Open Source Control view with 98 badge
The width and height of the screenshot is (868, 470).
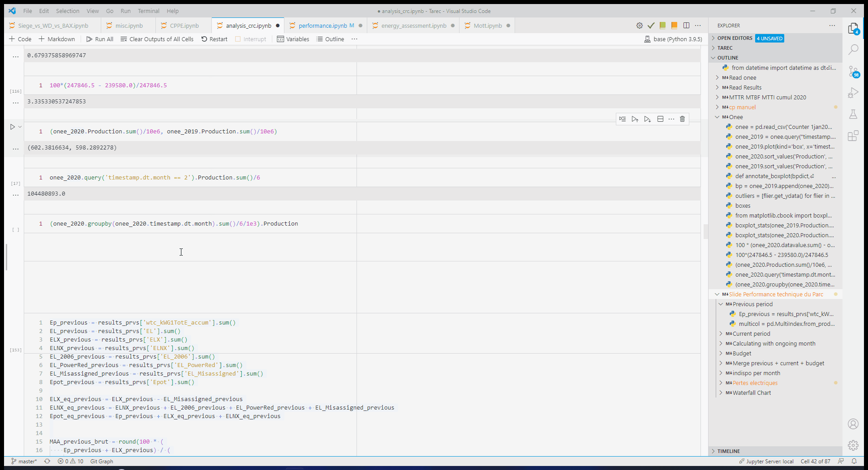(853, 71)
